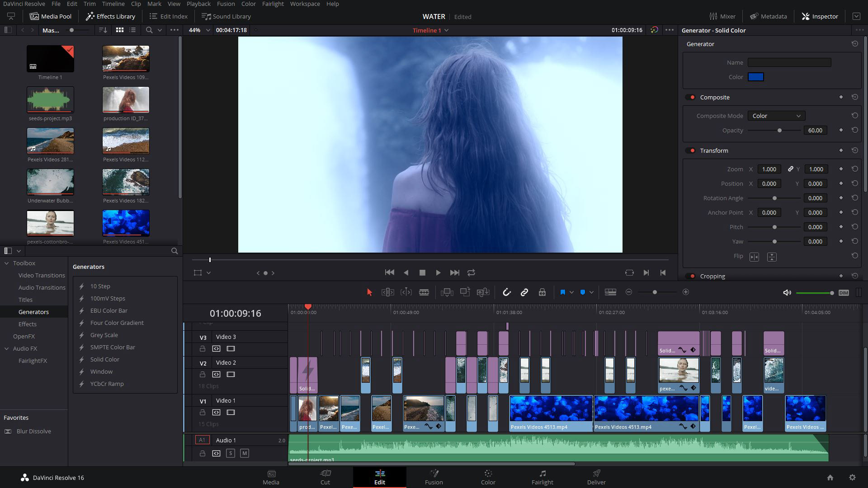Click the loop playback icon
Viewport: 868px width, 488px height.
[x=471, y=272]
